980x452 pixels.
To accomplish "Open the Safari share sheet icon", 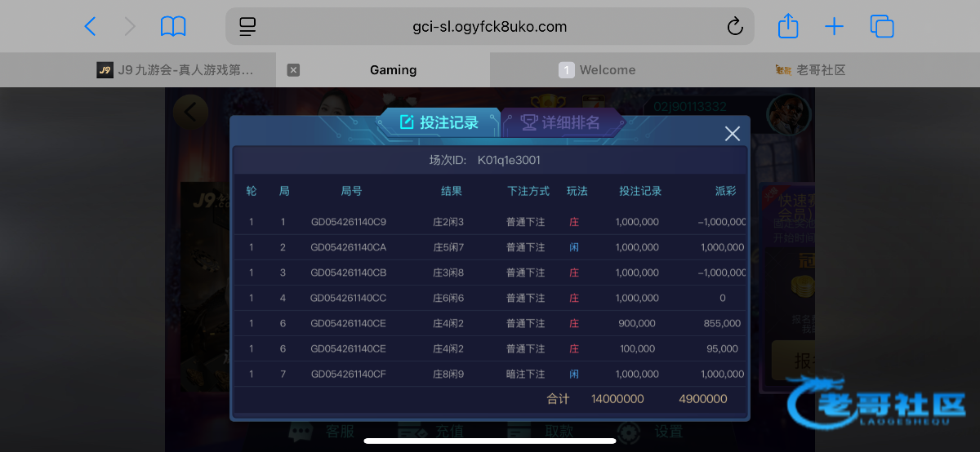I will tap(787, 27).
